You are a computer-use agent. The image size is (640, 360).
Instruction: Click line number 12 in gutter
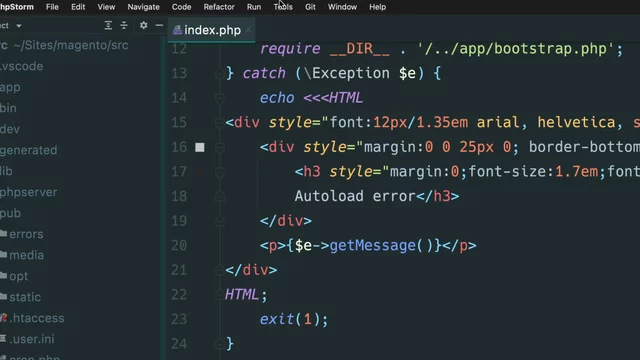pyautogui.click(x=179, y=49)
